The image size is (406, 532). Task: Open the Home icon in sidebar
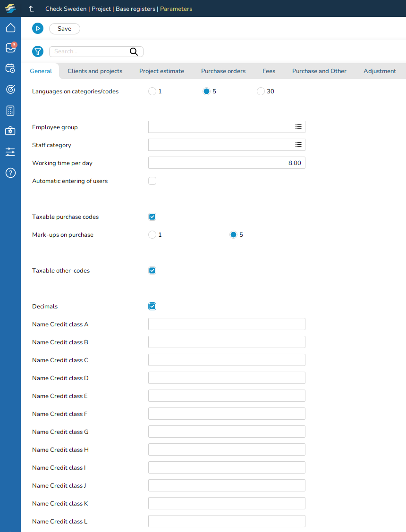click(x=10, y=28)
